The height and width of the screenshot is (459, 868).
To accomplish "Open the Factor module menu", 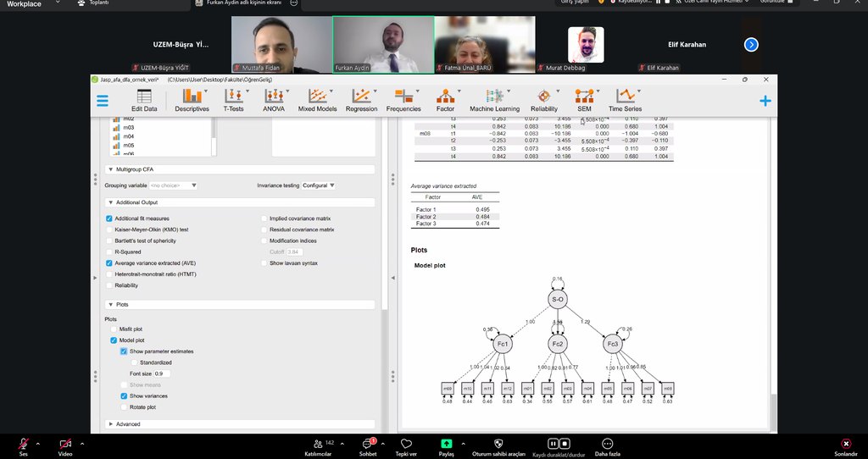I will point(445,100).
